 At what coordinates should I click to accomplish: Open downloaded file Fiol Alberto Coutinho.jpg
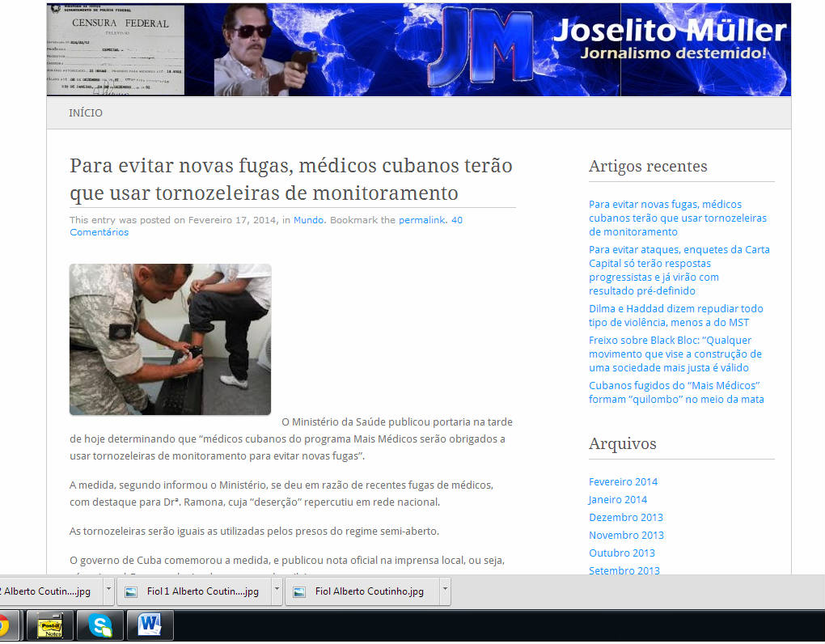361,591
